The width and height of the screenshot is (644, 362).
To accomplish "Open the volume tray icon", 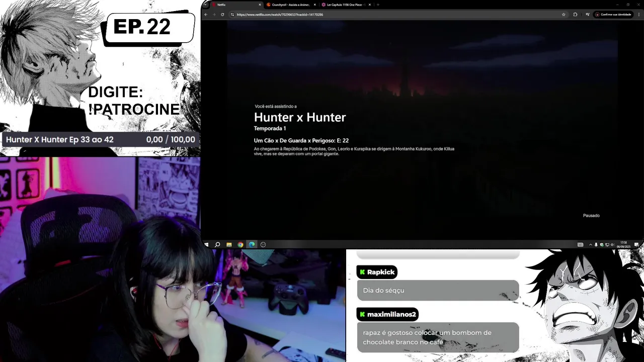I will coord(612,244).
